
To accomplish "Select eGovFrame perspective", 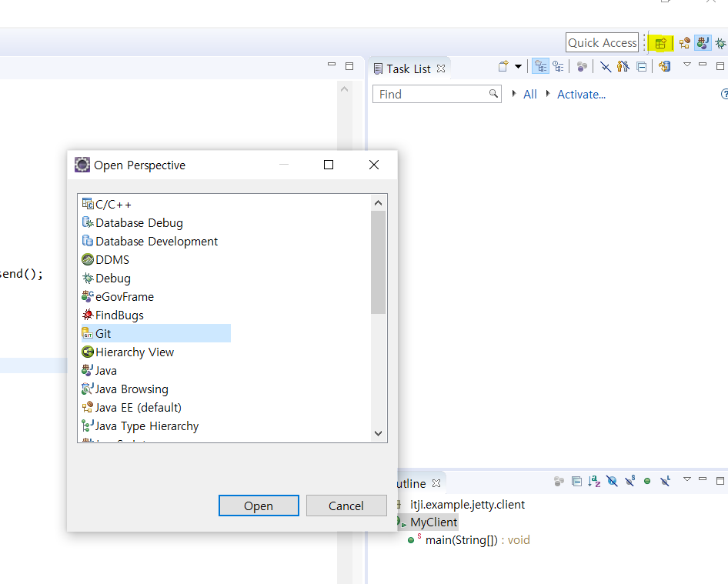I will 118,297.
